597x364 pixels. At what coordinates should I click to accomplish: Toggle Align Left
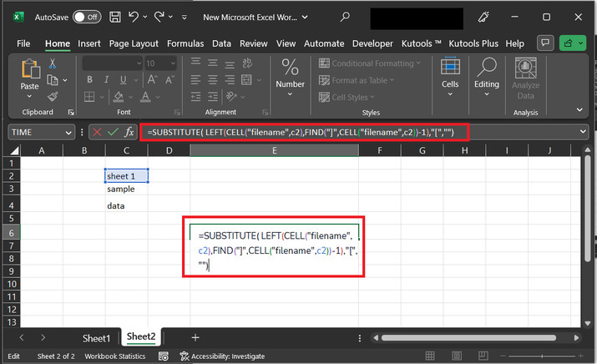[x=195, y=80]
